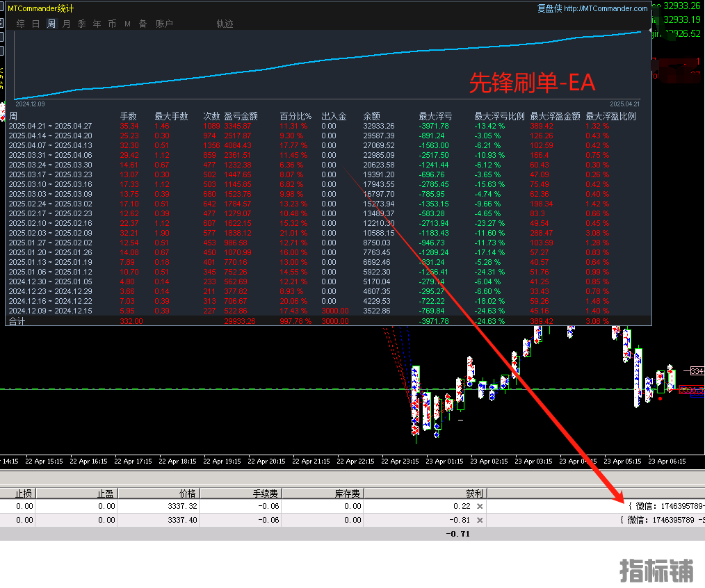Click the 最大浮亏 column header

436,117
